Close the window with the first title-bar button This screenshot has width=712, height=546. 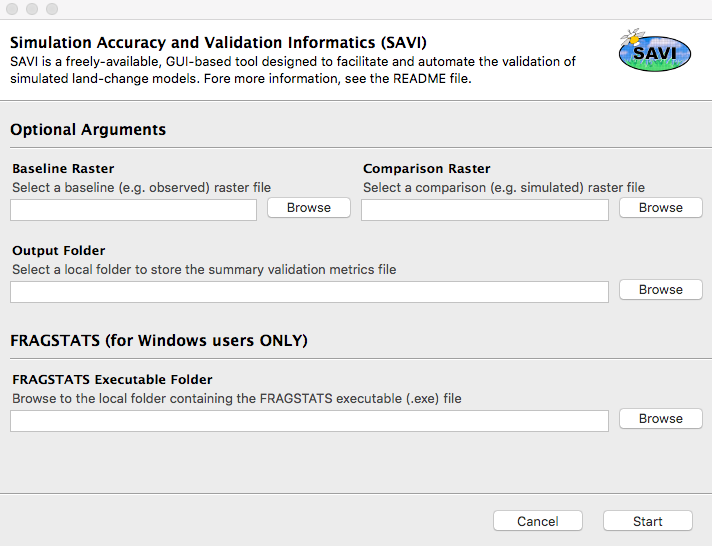coord(12,9)
